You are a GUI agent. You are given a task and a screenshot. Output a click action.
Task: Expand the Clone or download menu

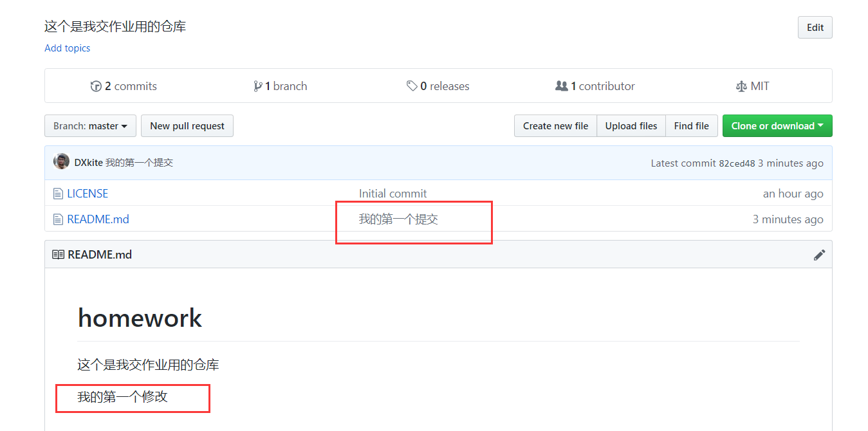pos(777,126)
